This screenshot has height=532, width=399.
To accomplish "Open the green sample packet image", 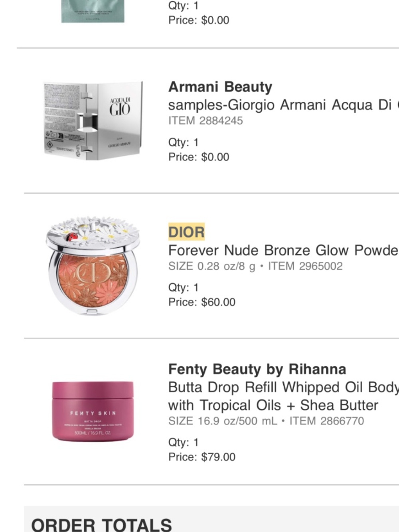I will point(93,11).
